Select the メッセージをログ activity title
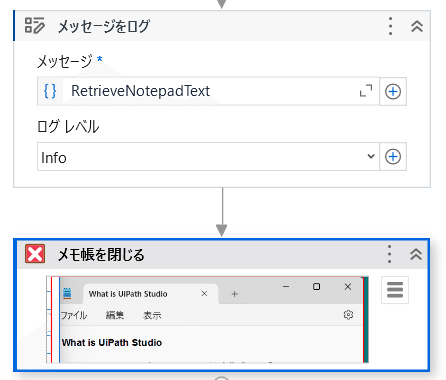446x380 pixels. tap(104, 26)
